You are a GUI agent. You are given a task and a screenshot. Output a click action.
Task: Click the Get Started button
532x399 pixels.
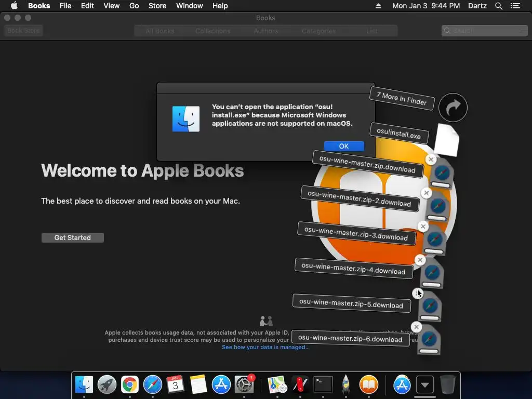click(x=73, y=237)
